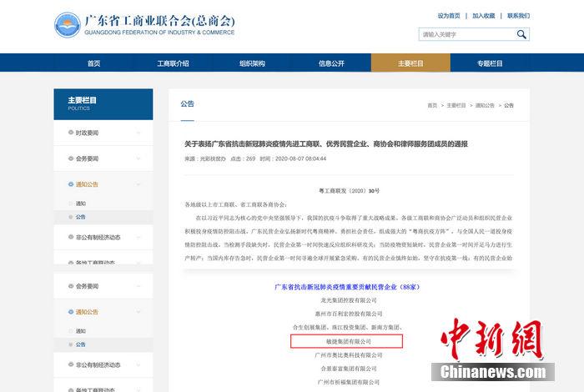Click 龙光集团控股有限公司 in the list
The width and height of the screenshot is (584, 392).
(x=349, y=300)
